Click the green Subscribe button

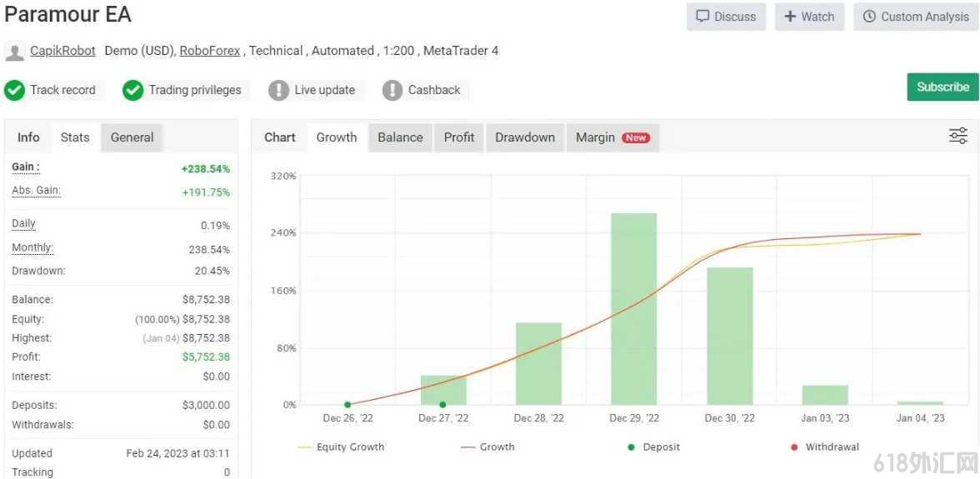tap(942, 87)
